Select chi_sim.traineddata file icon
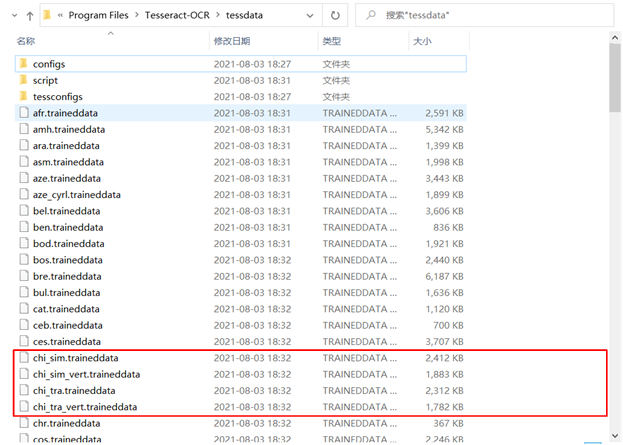 pos(24,357)
